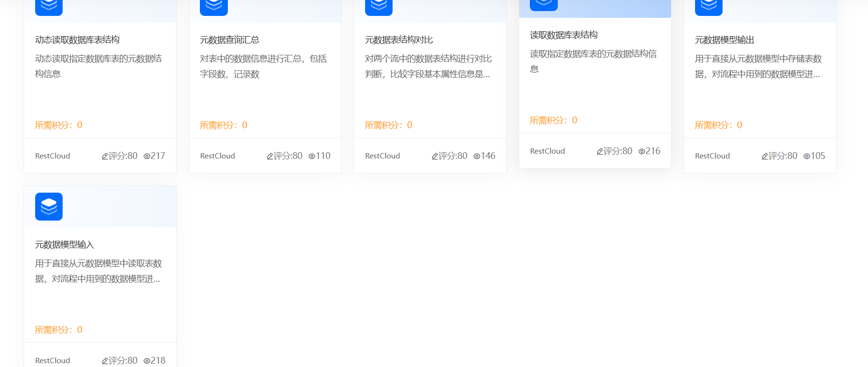This screenshot has height=367, width=868.
Task: Click RestCloud author on 动态读取数据库表结构 card
Action: [53, 156]
